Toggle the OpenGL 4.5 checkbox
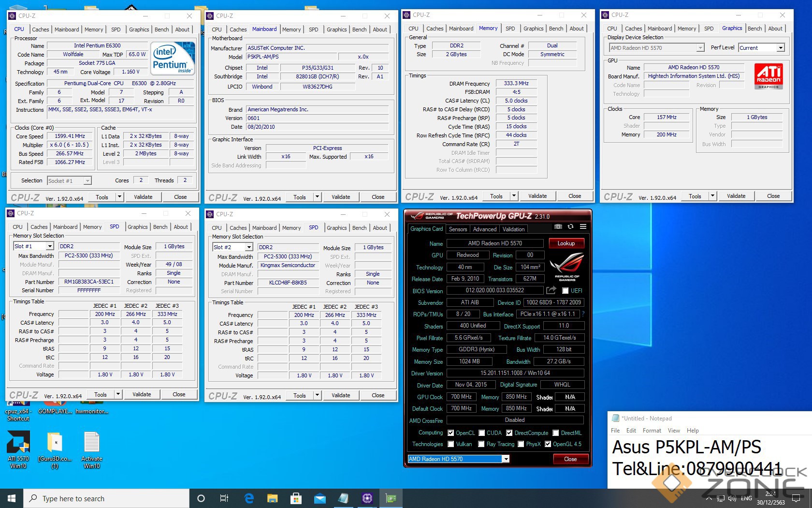The image size is (812, 508). 548,444
